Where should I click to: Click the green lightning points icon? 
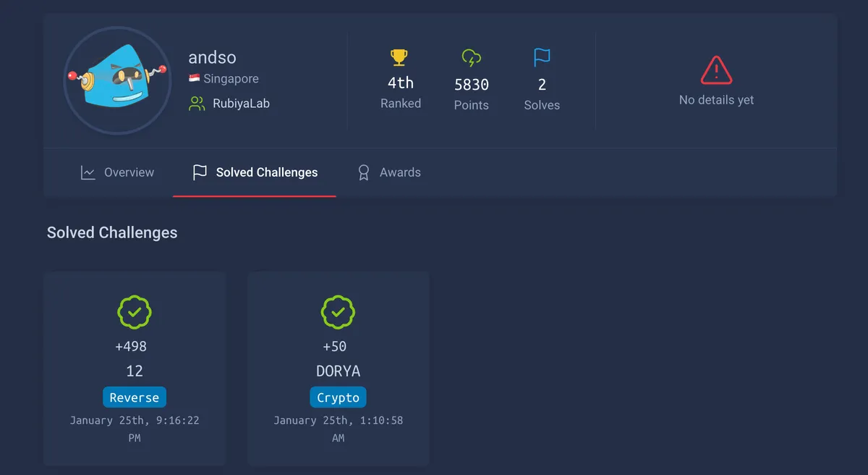471,58
